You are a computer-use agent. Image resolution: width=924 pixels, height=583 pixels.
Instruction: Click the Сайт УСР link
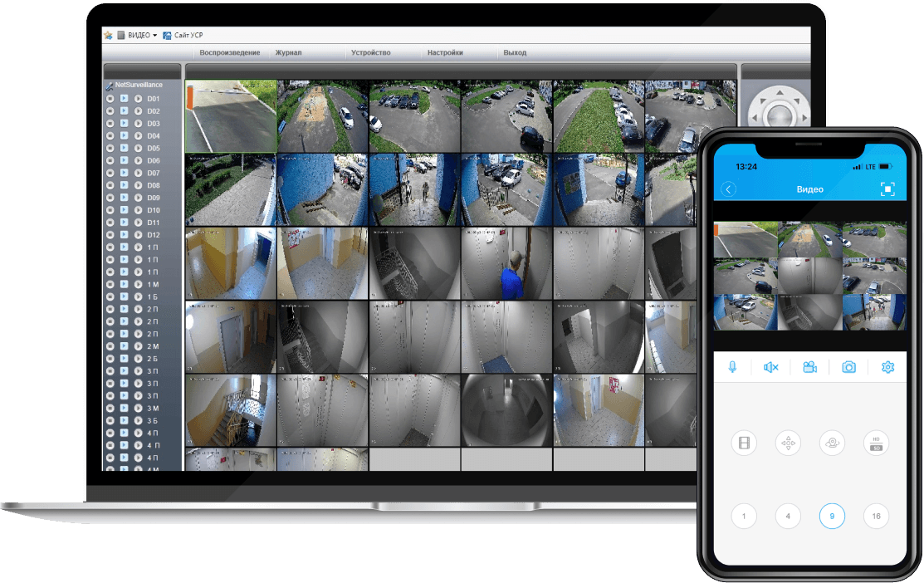click(188, 35)
